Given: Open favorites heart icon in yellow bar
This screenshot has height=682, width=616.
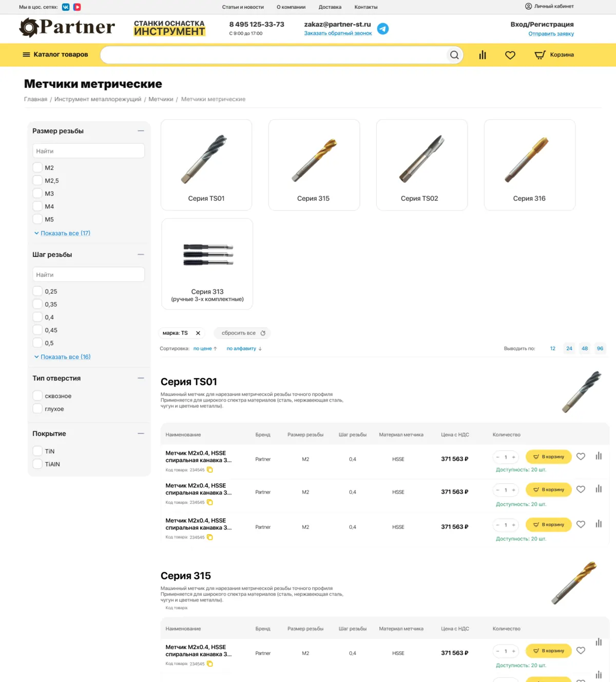Looking at the screenshot, I should [510, 55].
